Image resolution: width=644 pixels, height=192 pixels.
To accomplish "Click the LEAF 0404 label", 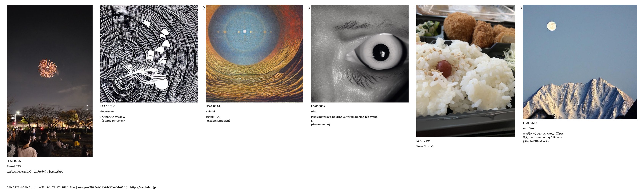I will [423, 141].
